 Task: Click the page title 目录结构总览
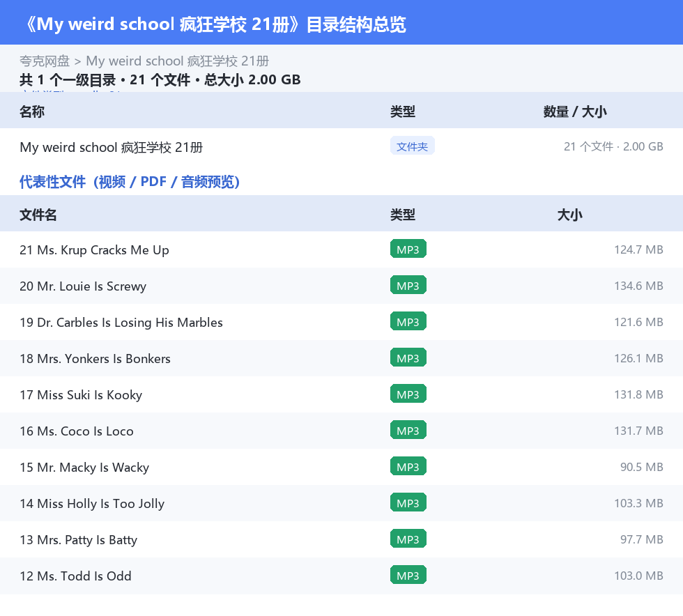[x=356, y=24]
